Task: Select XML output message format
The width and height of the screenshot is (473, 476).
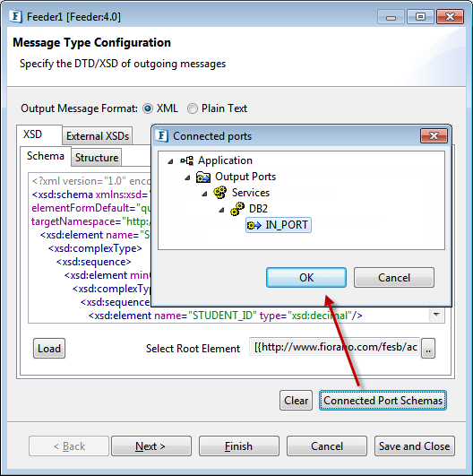Action: pos(148,108)
